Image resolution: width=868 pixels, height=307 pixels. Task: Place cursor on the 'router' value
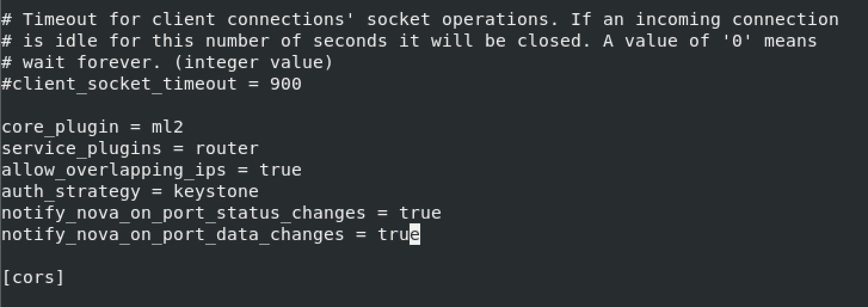tap(227, 149)
